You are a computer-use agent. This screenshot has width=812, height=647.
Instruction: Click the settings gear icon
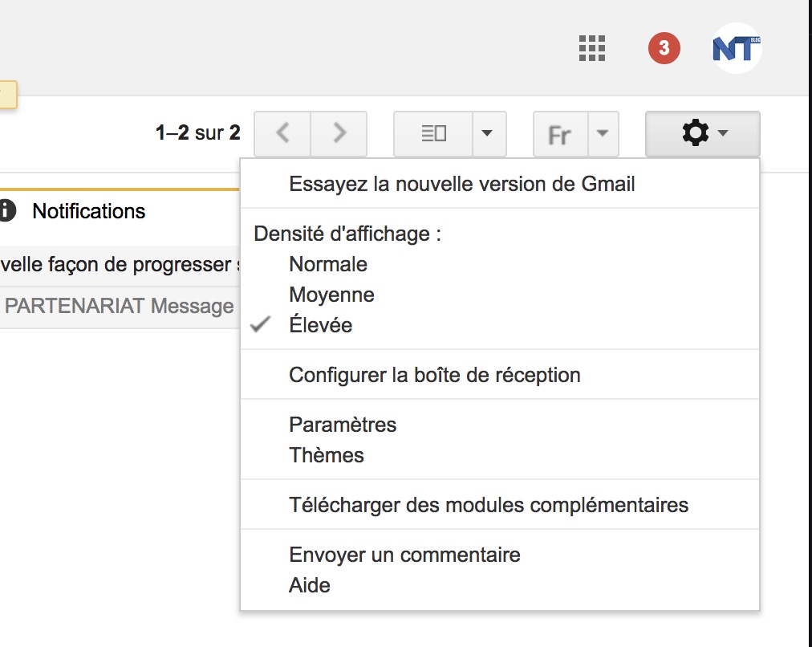[x=696, y=133]
